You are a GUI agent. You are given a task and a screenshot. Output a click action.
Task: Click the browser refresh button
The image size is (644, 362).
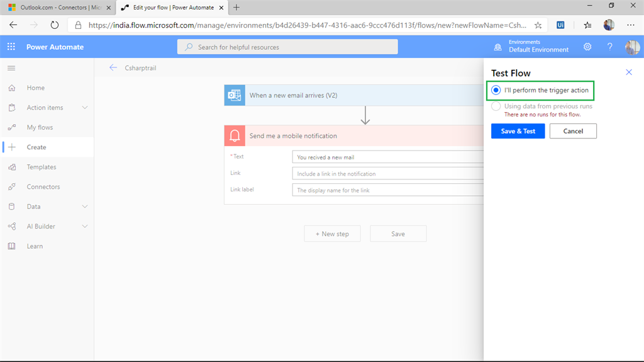[x=54, y=25]
